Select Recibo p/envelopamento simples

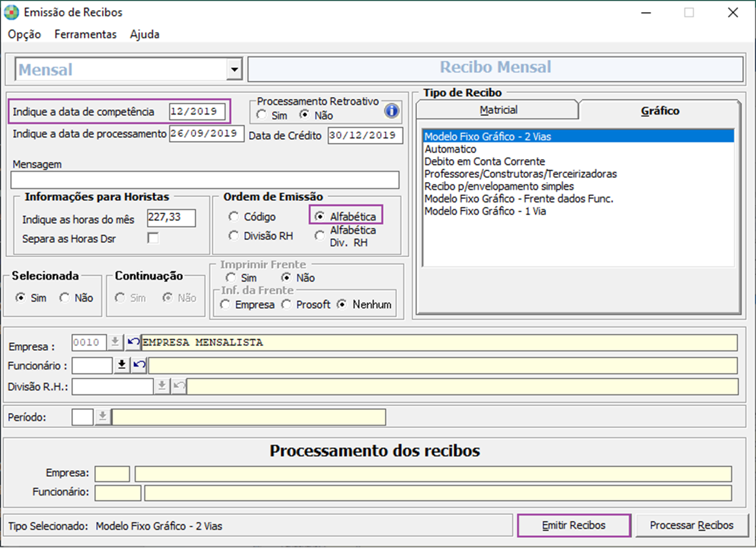coord(579,186)
